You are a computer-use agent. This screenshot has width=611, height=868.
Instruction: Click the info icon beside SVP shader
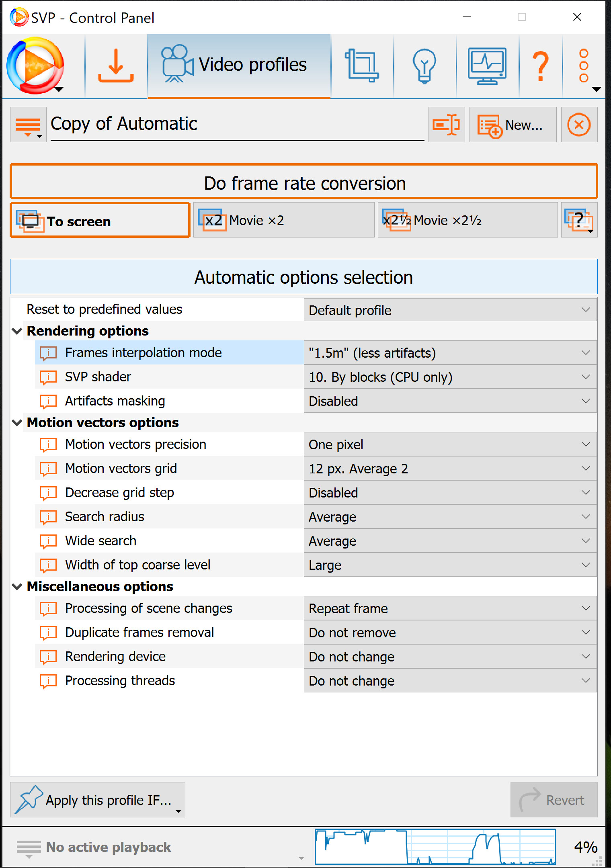coord(48,377)
